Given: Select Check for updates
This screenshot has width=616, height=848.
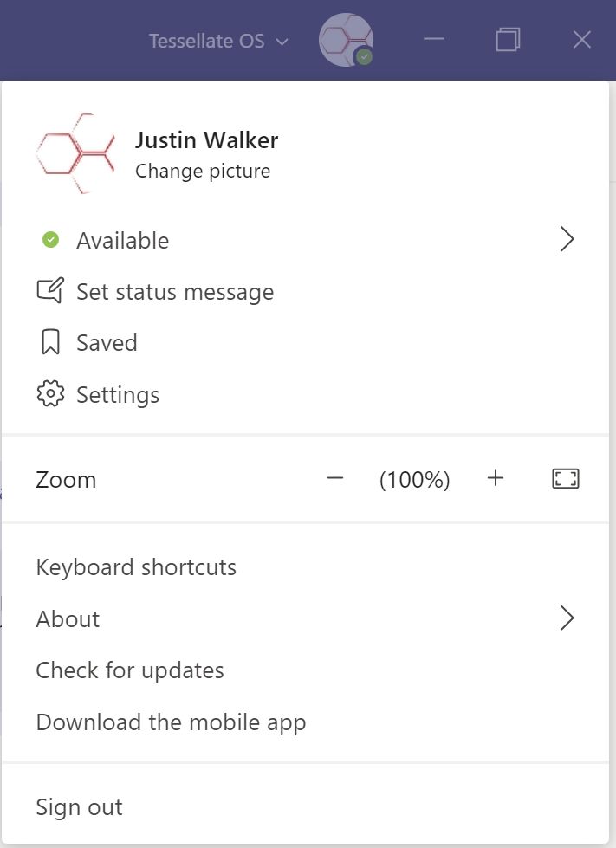Looking at the screenshot, I should 130,670.
